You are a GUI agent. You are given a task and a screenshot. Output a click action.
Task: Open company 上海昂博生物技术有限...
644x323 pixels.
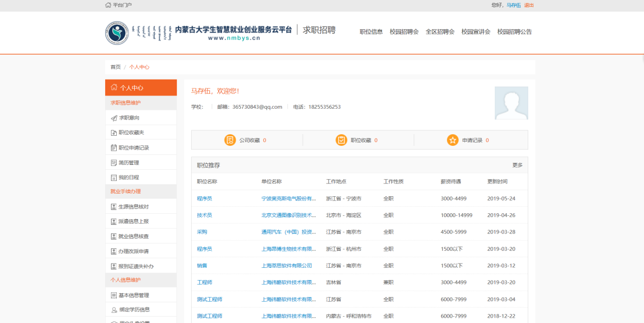(x=289, y=249)
